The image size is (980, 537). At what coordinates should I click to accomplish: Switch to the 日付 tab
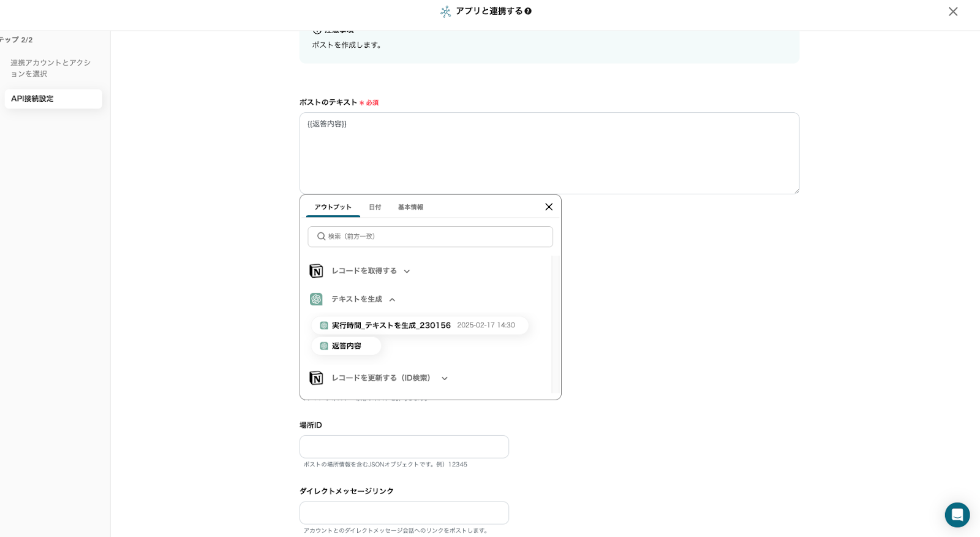[x=375, y=207]
